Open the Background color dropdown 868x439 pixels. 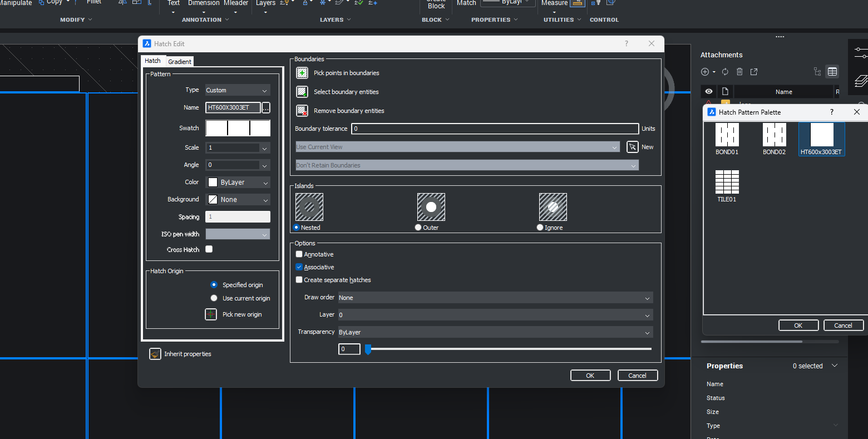pos(238,200)
